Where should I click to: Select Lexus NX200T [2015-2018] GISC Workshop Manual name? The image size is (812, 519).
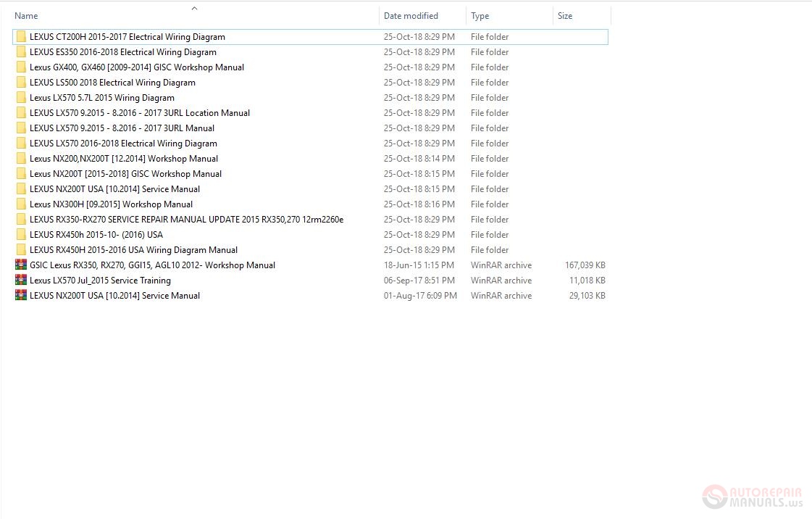pos(125,173)
